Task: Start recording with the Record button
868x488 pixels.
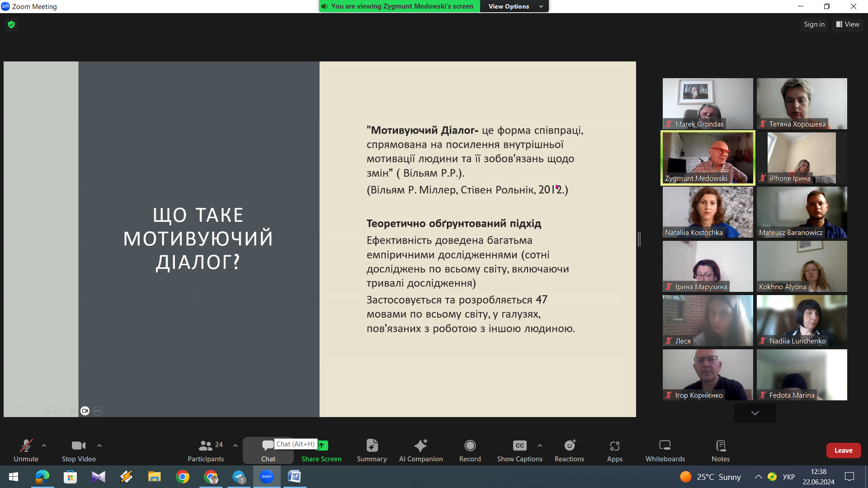Action: (x=470, y=450)
